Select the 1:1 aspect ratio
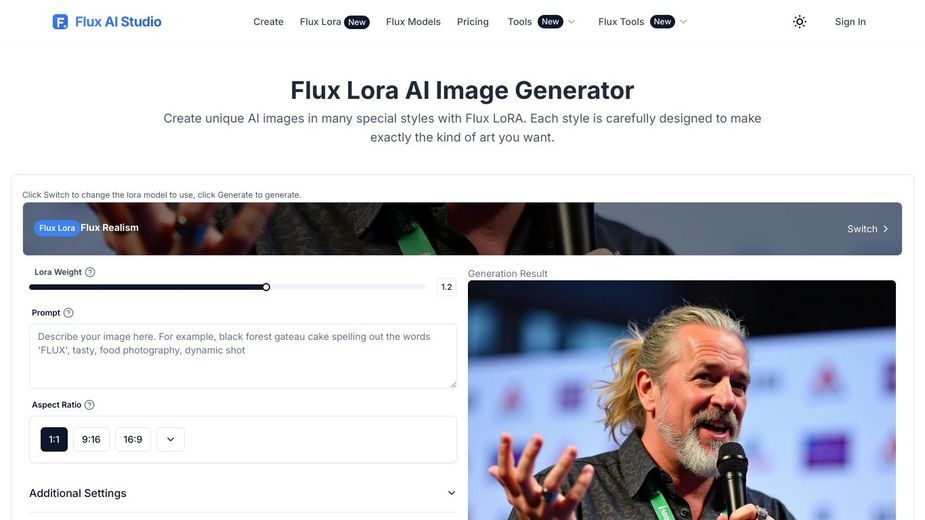 [54, 439]
